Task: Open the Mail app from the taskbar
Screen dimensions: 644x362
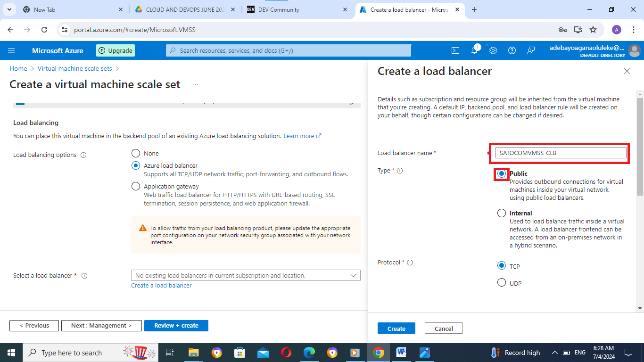Action: coord(263,353)
